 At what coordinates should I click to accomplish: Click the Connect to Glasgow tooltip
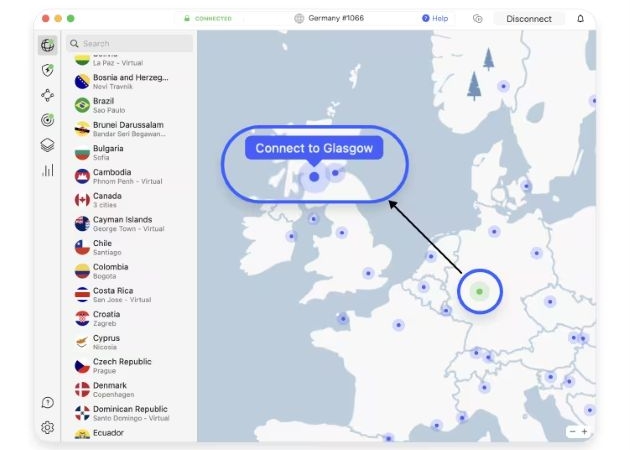pyautogui.click(x=314, y=148)
